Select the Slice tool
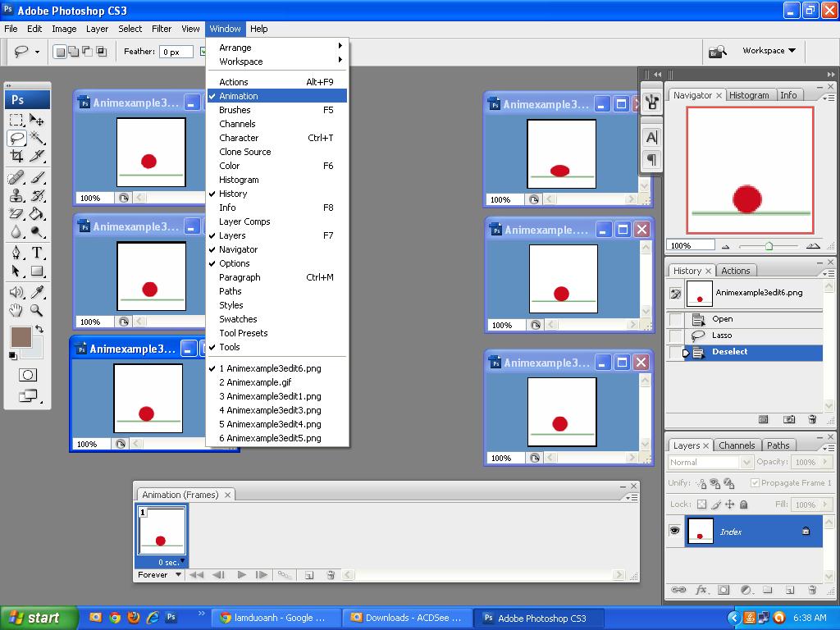 pos(37,157)
